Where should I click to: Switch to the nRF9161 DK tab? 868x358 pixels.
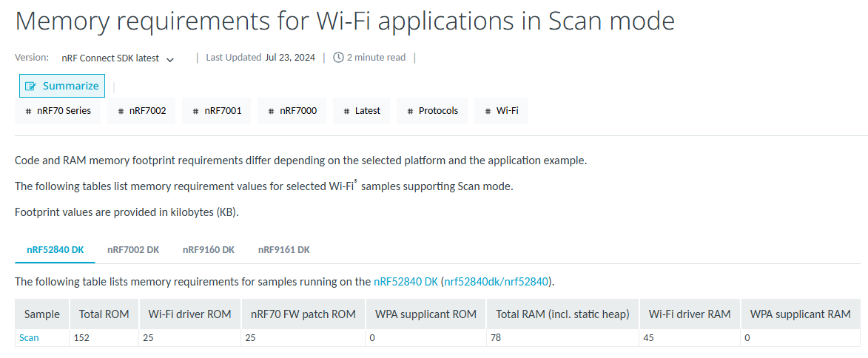(284, 249)
